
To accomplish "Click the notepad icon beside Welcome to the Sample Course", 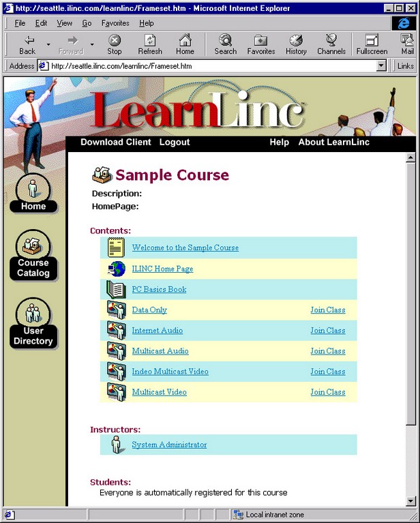I will coord(116,247).
